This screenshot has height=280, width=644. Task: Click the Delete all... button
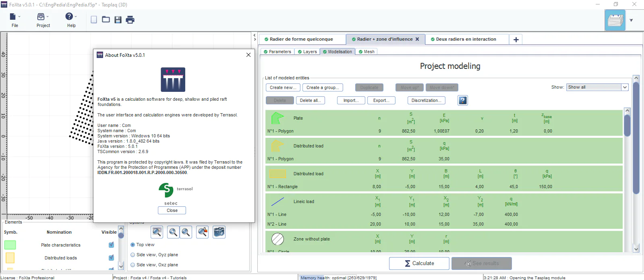[310, 100]
